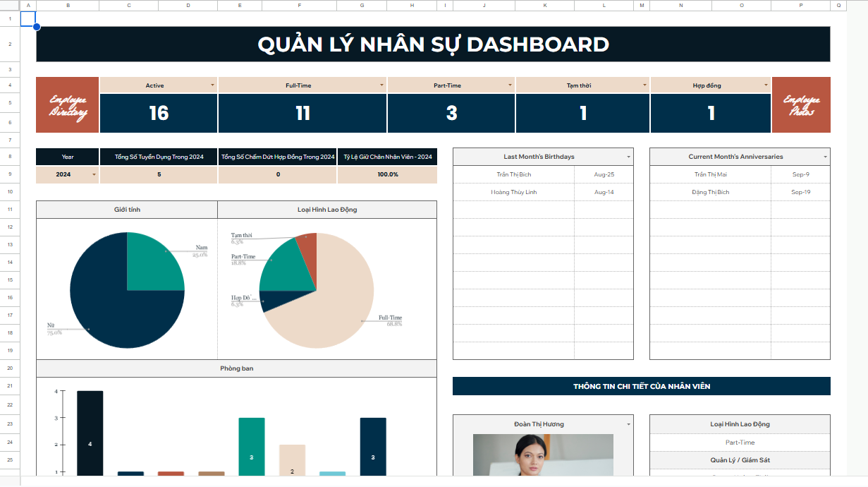Image resolution: width=868 pixels, height=487 pixels.
Task: Select column F header
Action: pos(299,5)
